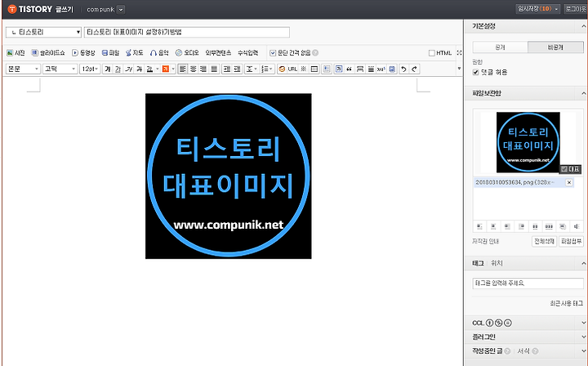Enable the HTML mode checkbox

point(432,53)
